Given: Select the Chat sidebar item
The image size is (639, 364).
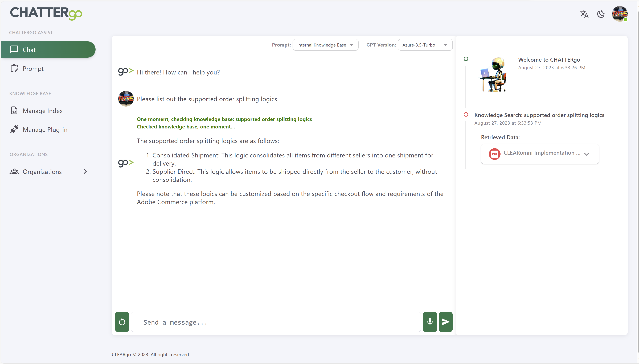Looking at the screenshot, I should (48, 50).
